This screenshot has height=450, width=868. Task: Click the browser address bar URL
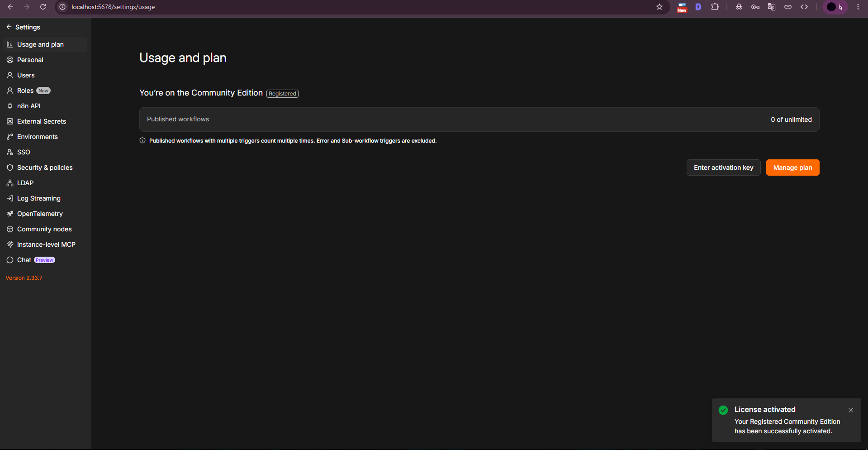[x=113, y=7]
